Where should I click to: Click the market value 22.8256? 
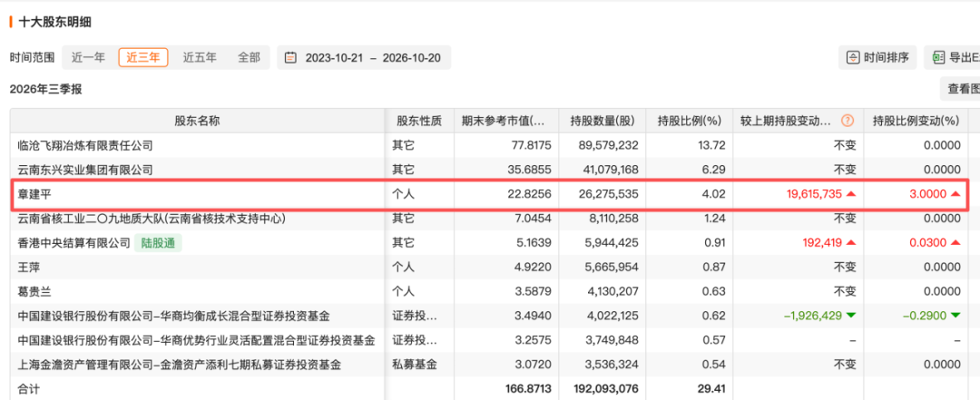click(x=531, y=194)
